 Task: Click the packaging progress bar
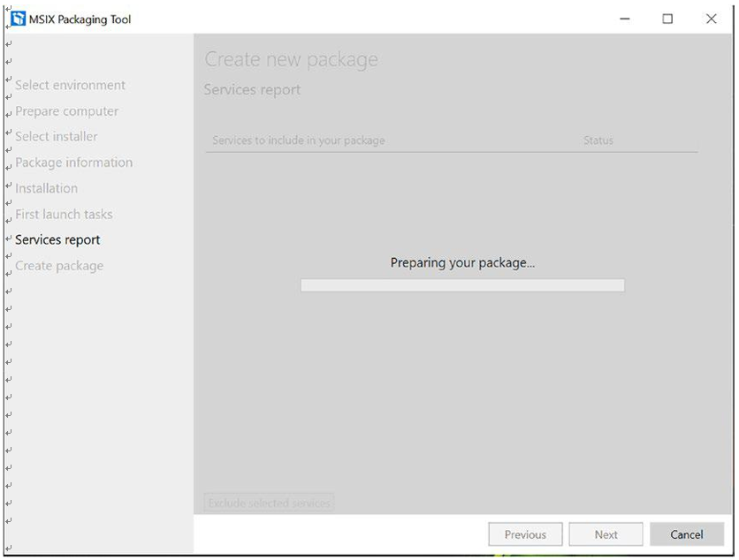click(462, 285)
